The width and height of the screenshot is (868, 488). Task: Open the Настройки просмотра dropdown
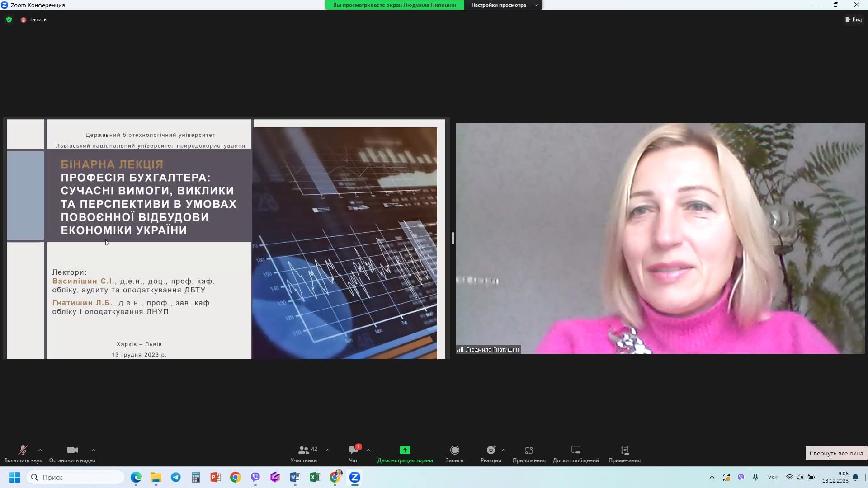(x=503, y=5)
